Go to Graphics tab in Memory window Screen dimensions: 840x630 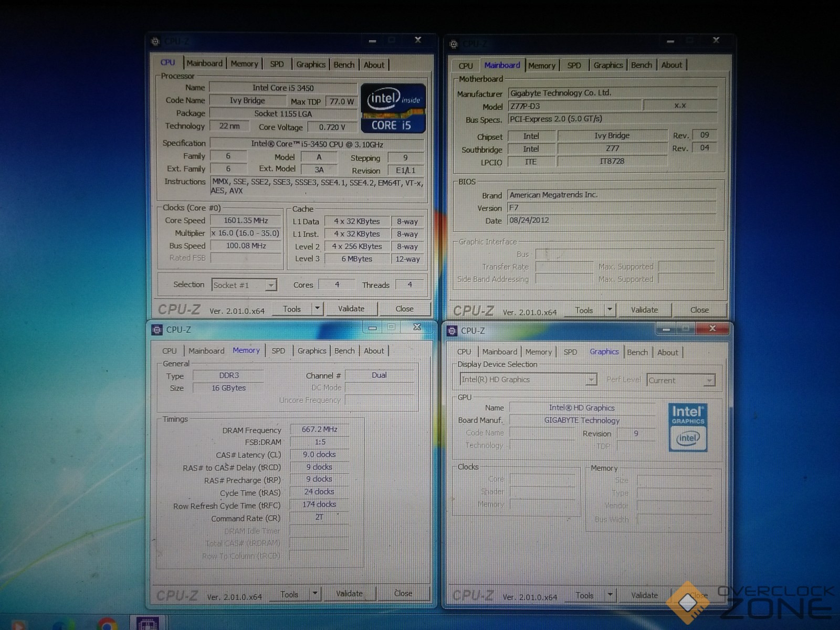(312, 351)
